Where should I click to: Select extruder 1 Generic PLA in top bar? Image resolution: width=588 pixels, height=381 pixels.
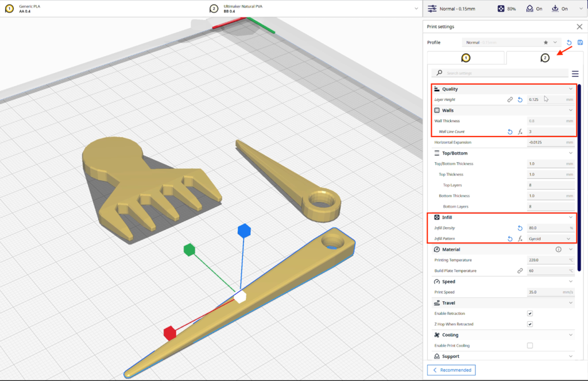tap(23, 9)
